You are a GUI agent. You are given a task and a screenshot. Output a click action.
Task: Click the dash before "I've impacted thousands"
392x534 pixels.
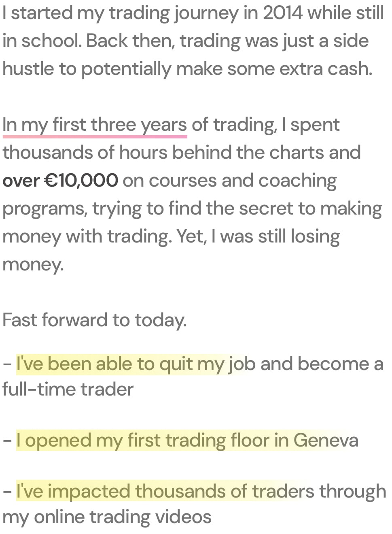[x=7, y=492]
